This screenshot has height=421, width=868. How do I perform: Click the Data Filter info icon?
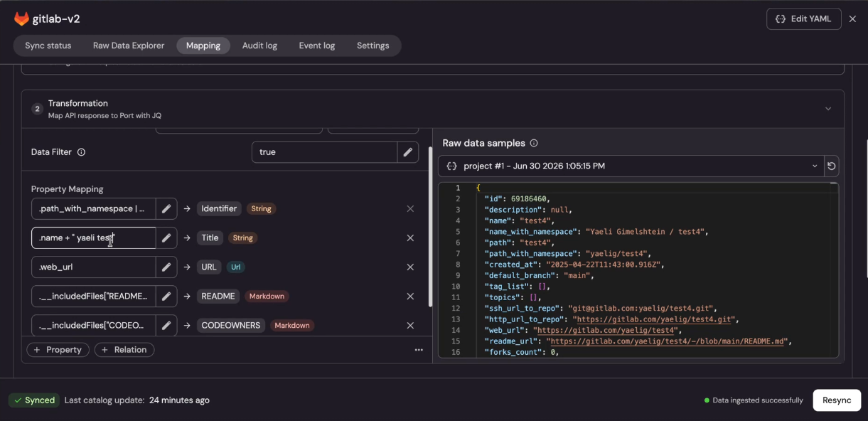(81, 152)
